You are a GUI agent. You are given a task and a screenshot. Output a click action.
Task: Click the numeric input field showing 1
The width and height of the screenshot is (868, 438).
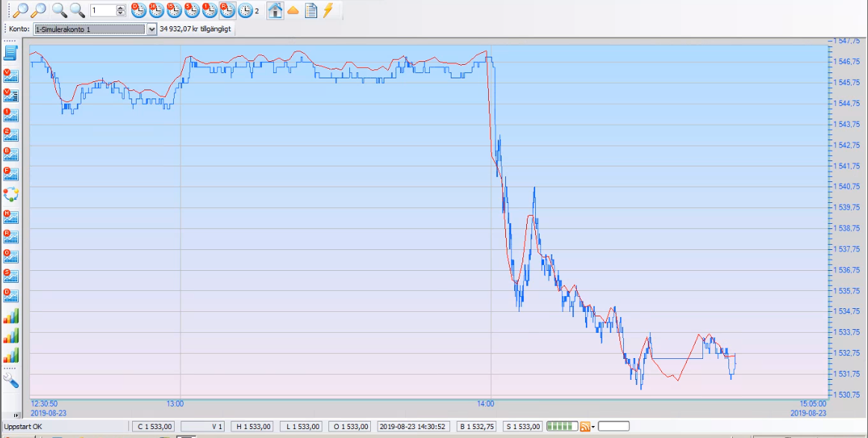tap(102, 10)
